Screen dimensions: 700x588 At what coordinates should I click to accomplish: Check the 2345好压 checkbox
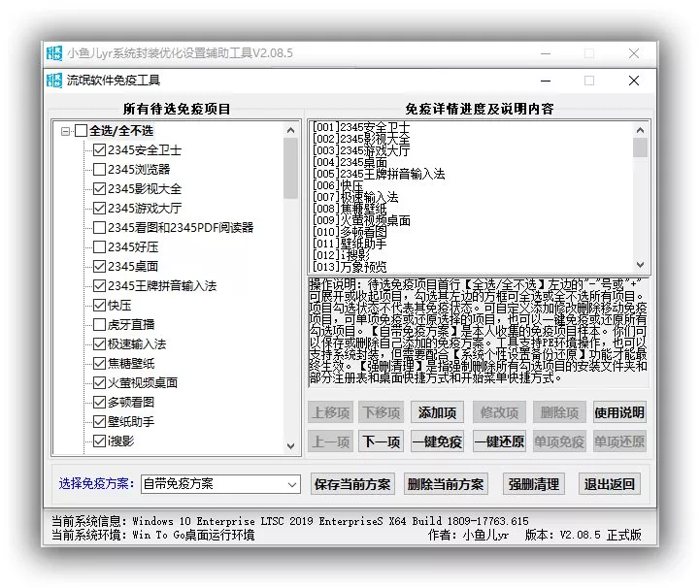[x=99, y=247]
